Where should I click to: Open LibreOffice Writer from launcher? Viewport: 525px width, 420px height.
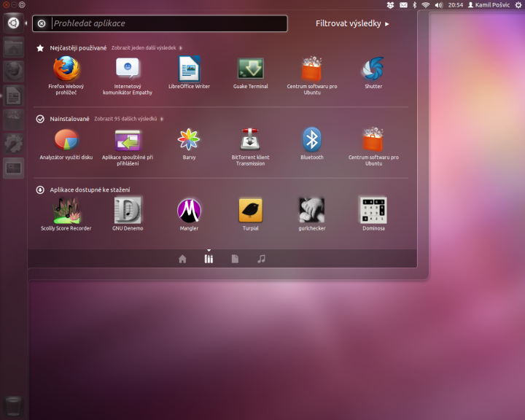[x=13, y=96]
